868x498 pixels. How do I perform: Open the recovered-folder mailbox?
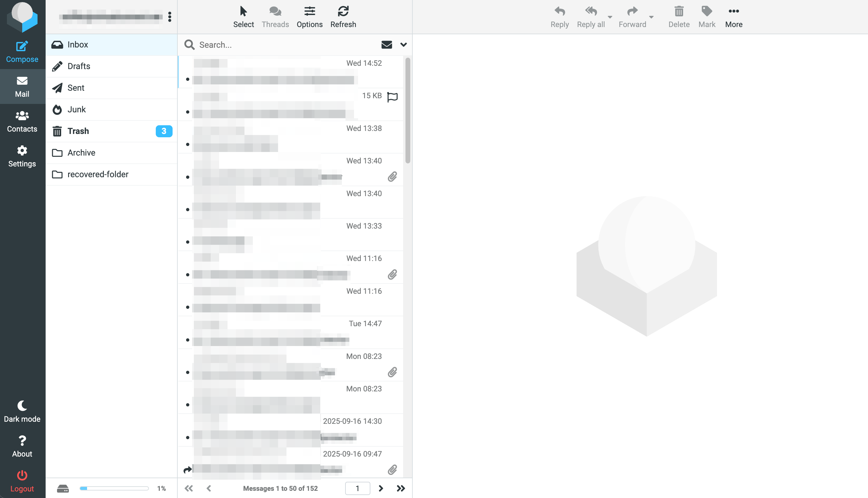98,174
